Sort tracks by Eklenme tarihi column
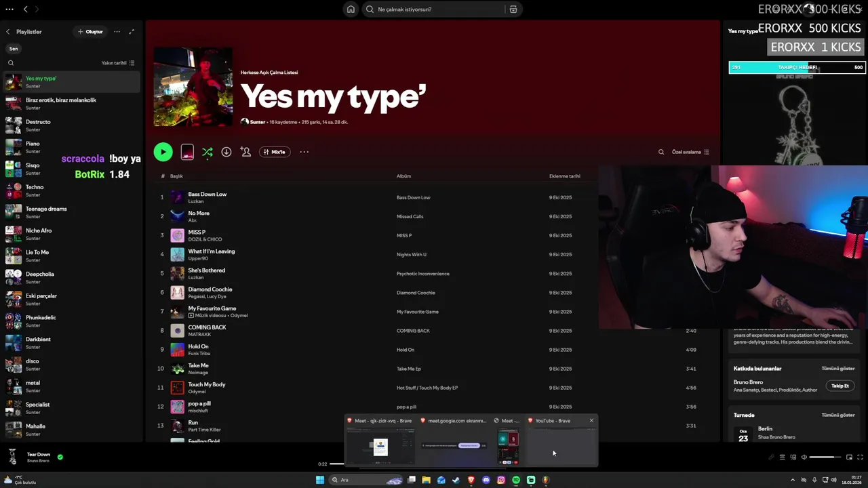The height and width of the screenshot is (488, 868). [564, 176]
